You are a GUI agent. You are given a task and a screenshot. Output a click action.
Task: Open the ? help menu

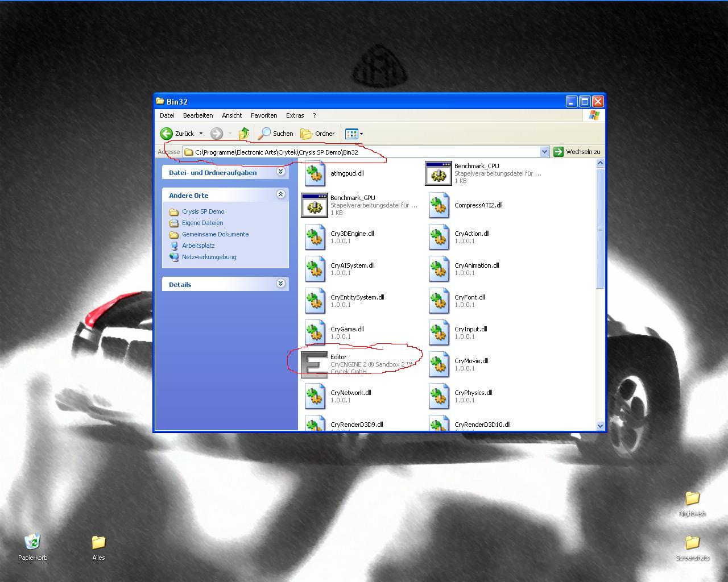[314, 115]
